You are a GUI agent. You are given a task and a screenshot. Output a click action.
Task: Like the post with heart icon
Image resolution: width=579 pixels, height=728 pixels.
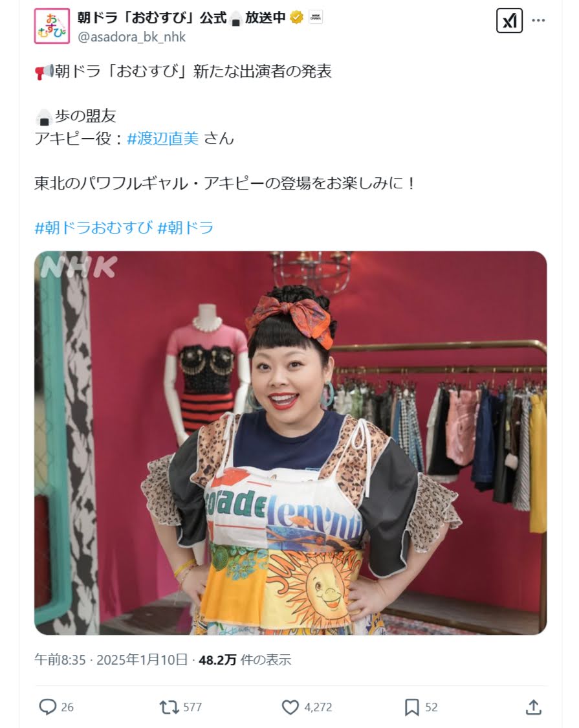(290, 707)
